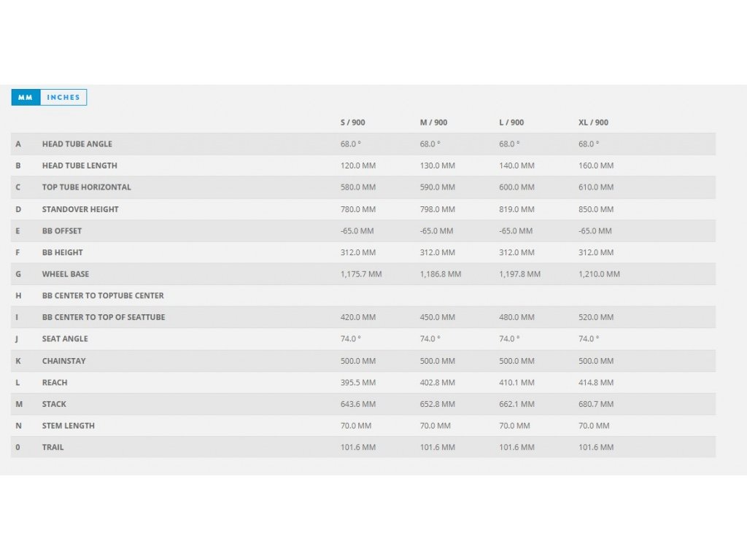Image resolution: width=747 pixels, height=560 pixels.
Task: Select head tube length value 130.0 MM
Action: click(x=438, y=166)
